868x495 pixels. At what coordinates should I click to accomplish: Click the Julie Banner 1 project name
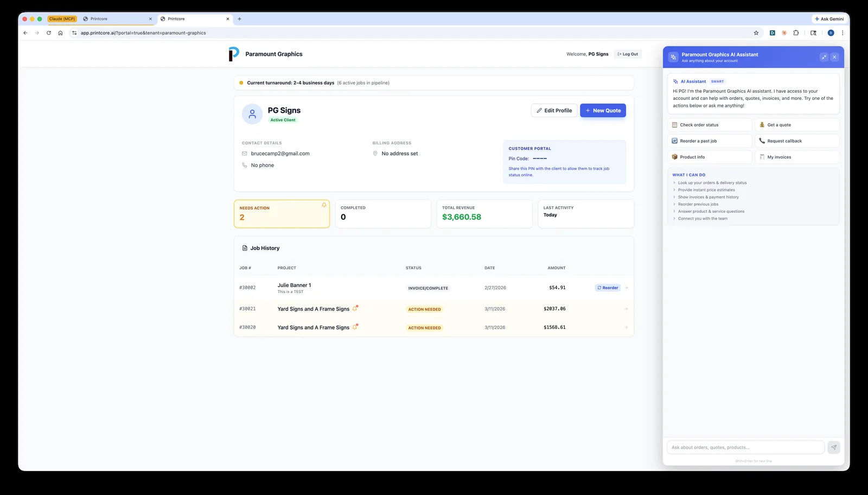click(294, 285)
